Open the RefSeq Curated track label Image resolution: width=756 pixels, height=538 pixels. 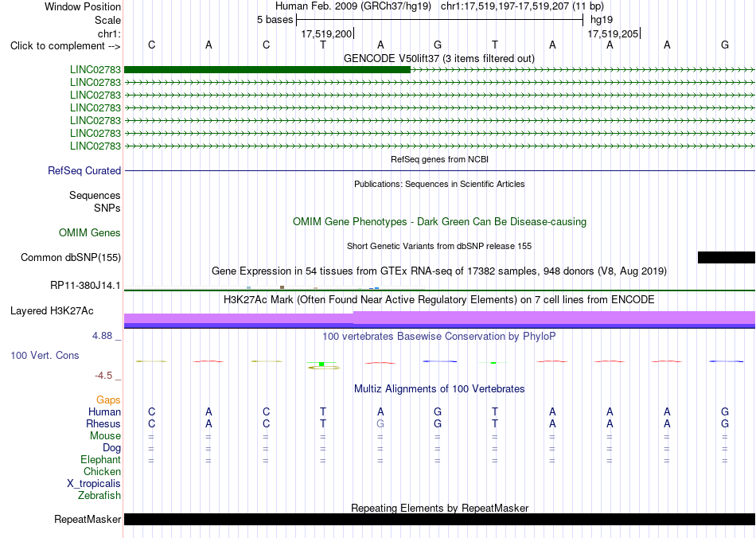pyautogui.click(x=84, y=170)
